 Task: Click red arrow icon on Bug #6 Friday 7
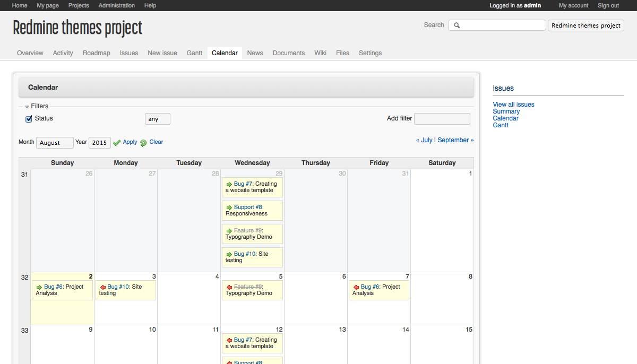[356, 287]
